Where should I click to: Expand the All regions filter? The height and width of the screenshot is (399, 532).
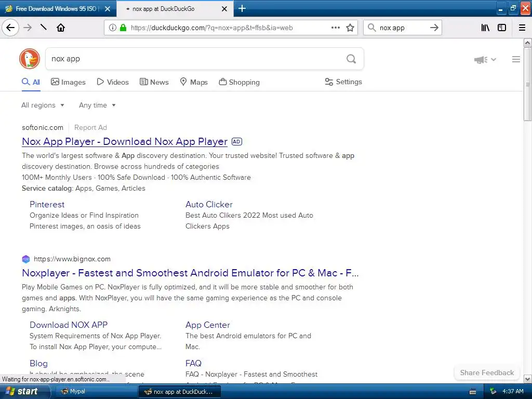(x=43, y=105)
